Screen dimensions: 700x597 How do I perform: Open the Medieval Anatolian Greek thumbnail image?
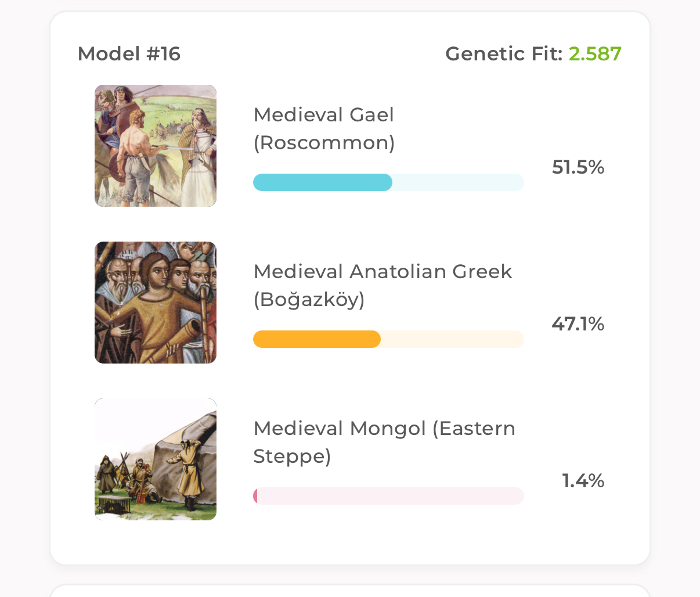(156, 303)
